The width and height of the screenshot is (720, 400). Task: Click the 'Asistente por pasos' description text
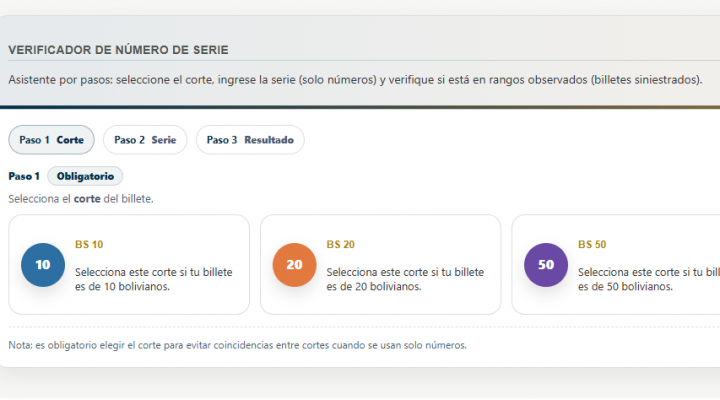pos(355,79)
